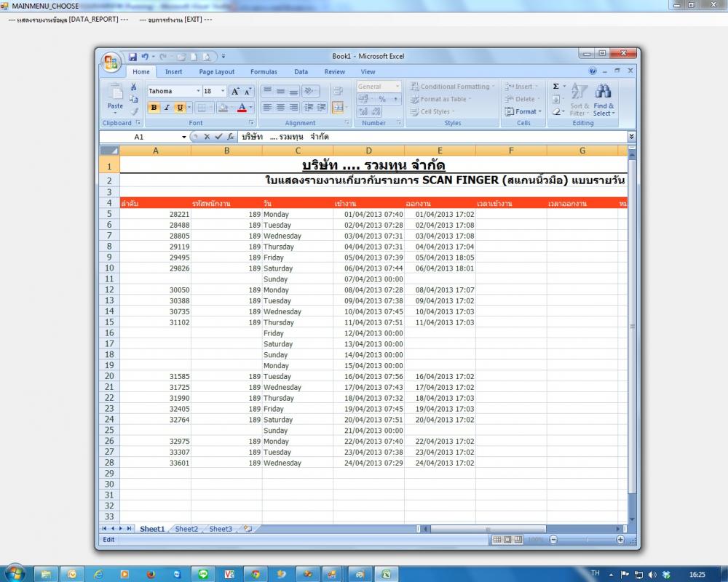The height and width of the screenshot is (582, 728).
Task: Click EXIT menu in MAINMENU_CHOOSE window
Action: [x=176, y=20]
